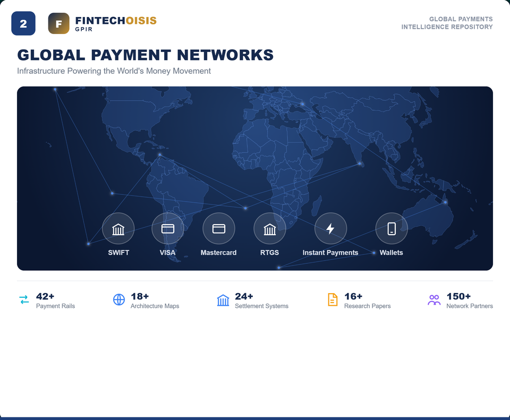The width and height of the screenshot is (510, 420).
Task: Click the RTGS label
Action: coord(270,253)
